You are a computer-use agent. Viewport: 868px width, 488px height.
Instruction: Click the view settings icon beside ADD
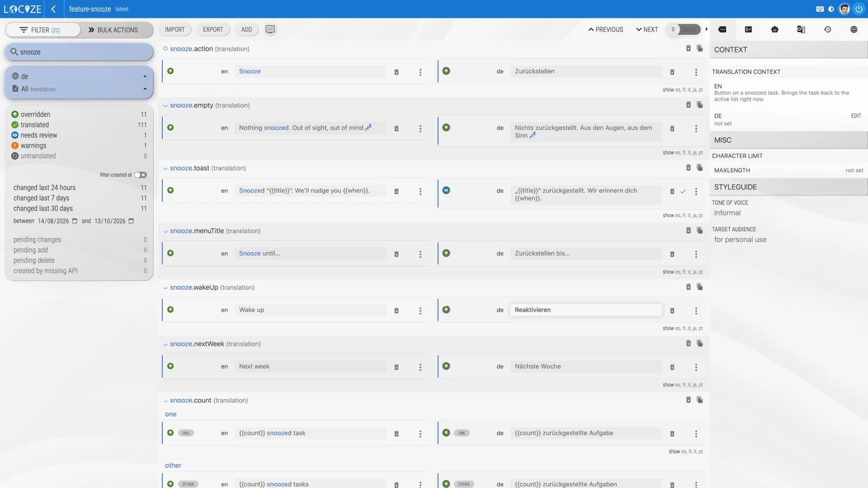270,29
